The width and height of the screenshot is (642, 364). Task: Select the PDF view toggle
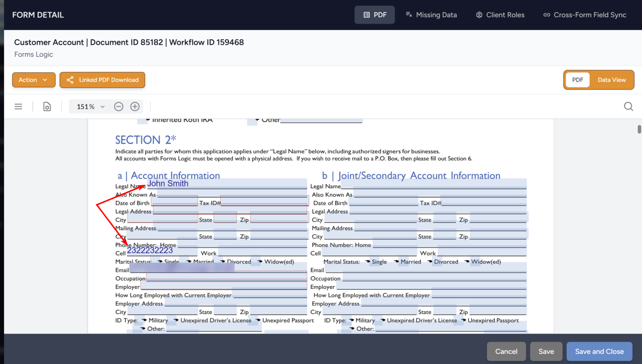[x=577, y=80]
